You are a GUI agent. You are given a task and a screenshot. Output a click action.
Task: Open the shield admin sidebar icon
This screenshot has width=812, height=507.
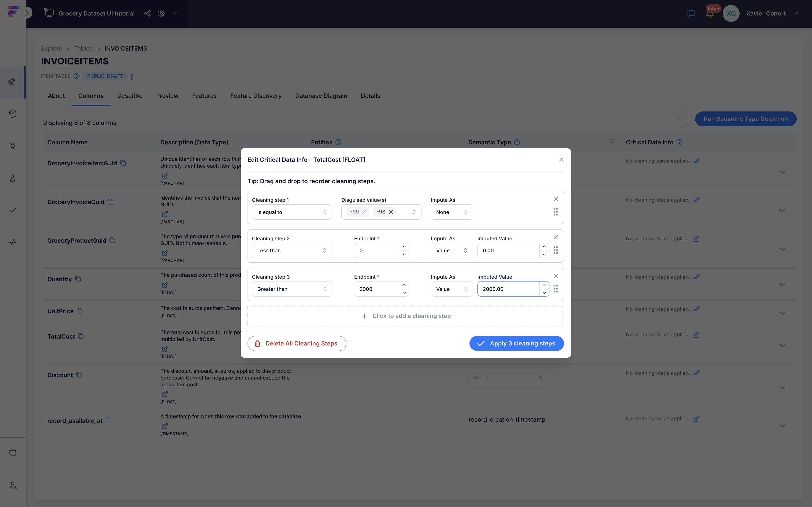(12, 453)
